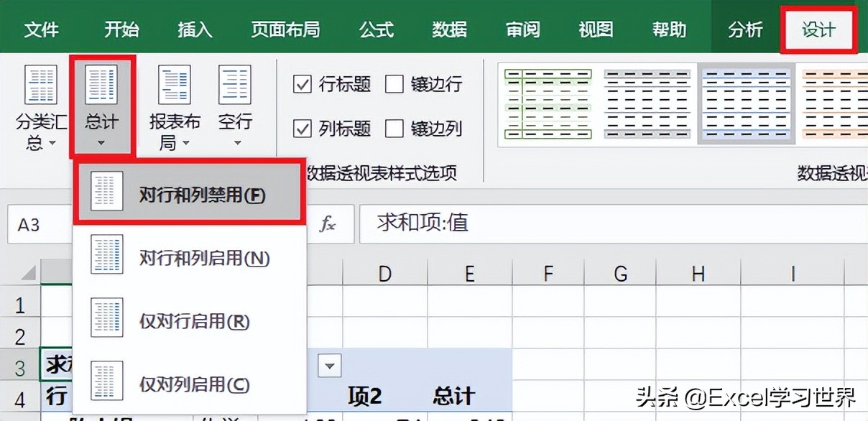Image resolution: width=868 pixels, height=421 pixels.
Task: Switch to the 开始 tab
Action: 121,29
